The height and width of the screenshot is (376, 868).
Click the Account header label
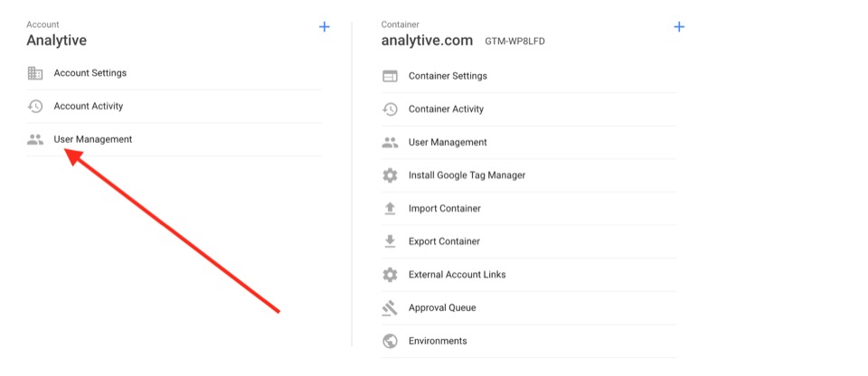tap(42, 24)
